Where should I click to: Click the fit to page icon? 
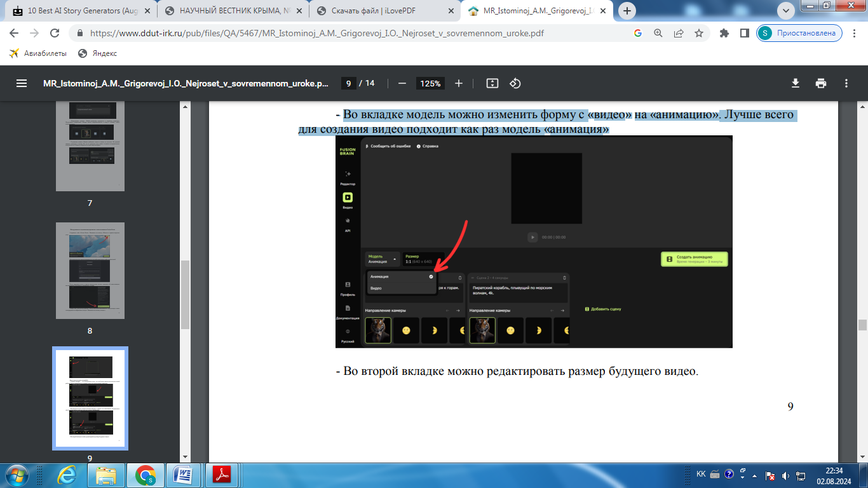492,83
